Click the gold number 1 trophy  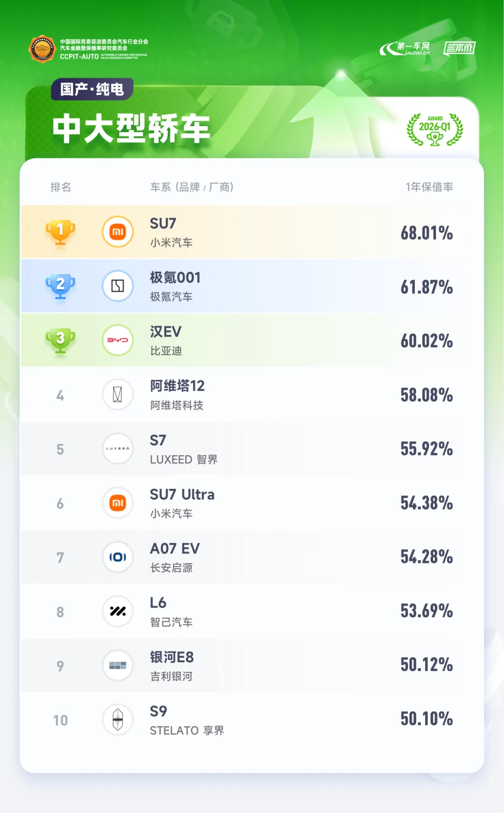click(x=60, y=232)
